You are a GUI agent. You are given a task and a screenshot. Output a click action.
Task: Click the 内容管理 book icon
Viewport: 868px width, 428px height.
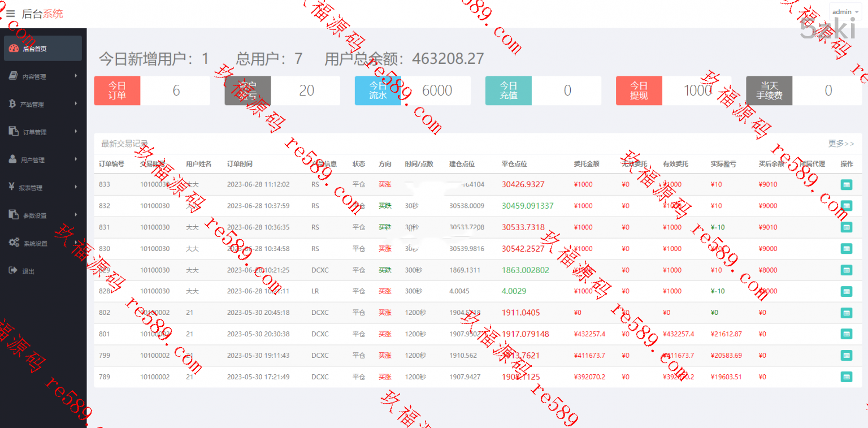(14, 76)
